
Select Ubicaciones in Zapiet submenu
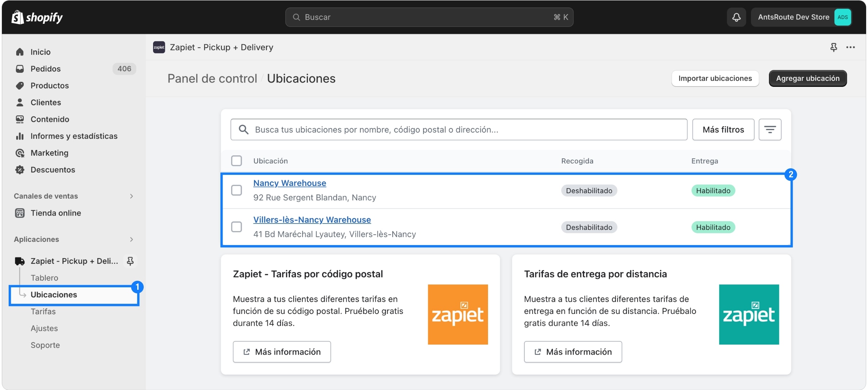[x=54, y=295]
